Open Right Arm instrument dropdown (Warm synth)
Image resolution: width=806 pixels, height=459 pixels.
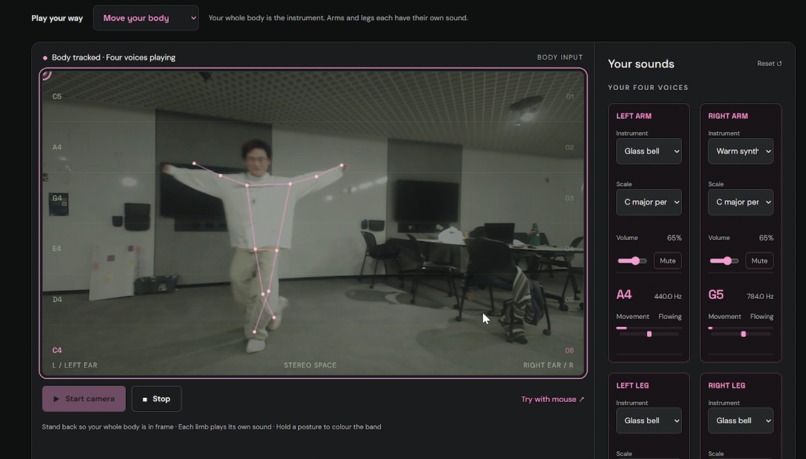click(x=740, y=151)
